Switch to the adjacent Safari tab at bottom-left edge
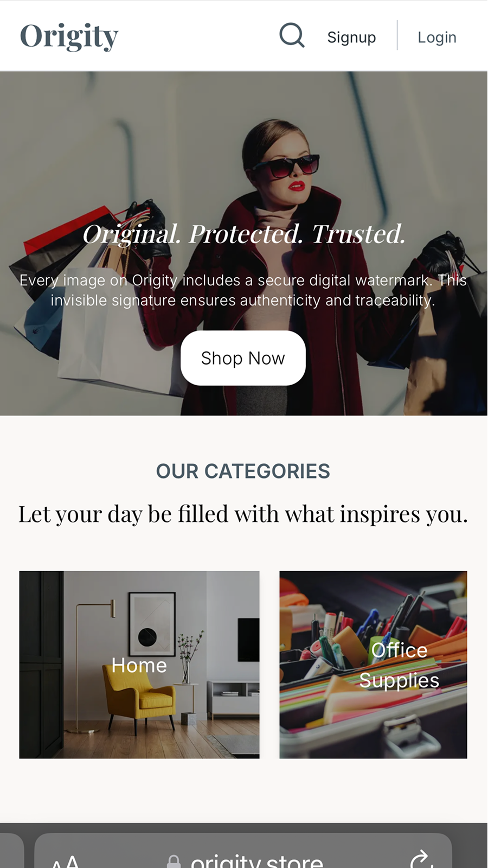This screenshot has width=488, height=868. coord(11,852)
